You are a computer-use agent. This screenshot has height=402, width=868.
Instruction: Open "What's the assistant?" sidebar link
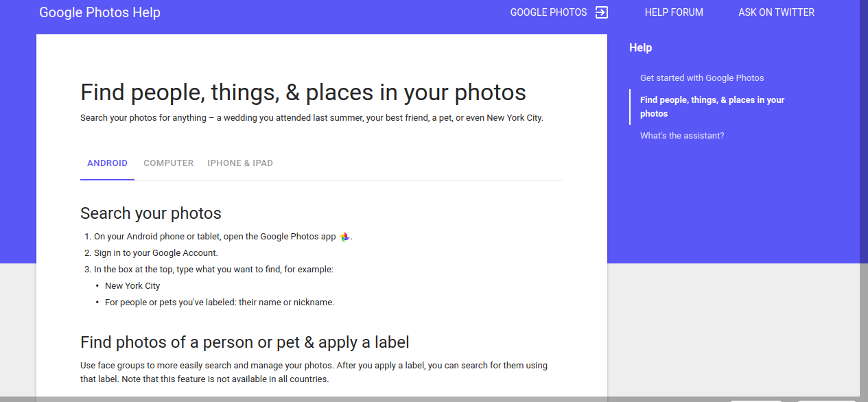pyautogui.click(x=682, y=136)
